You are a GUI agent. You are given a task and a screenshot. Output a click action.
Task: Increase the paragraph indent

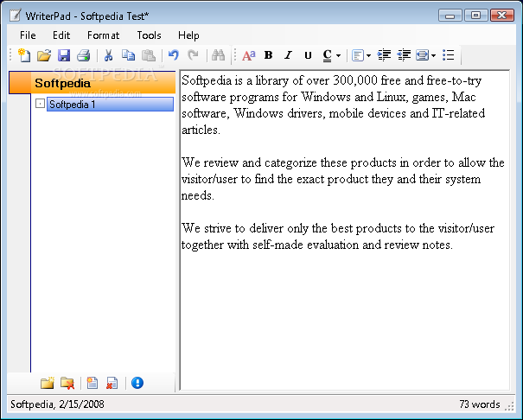384,55
